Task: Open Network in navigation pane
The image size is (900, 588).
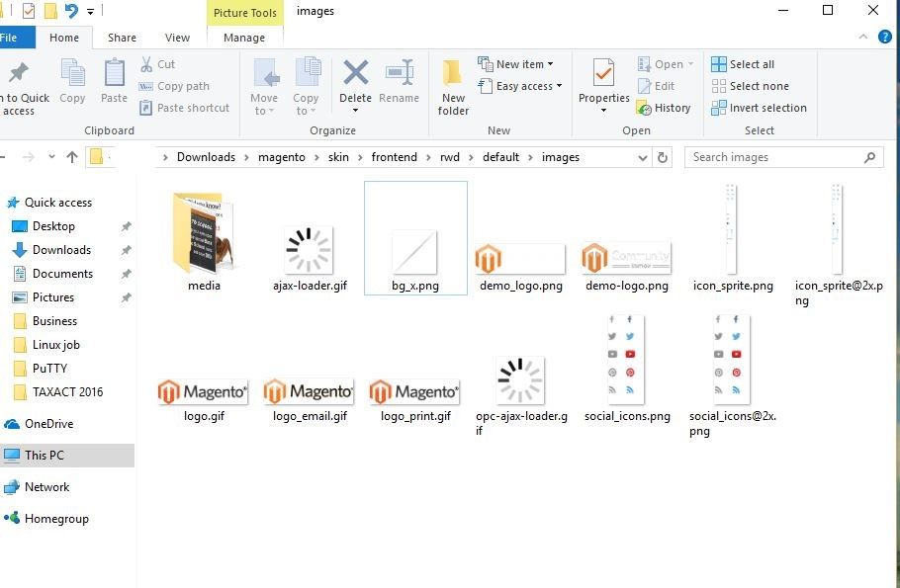Action: coord(47,487)
